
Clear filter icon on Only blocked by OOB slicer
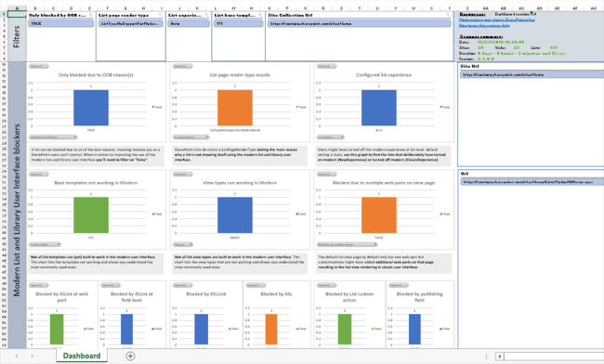pyautogui.click(x=91, y=15)
